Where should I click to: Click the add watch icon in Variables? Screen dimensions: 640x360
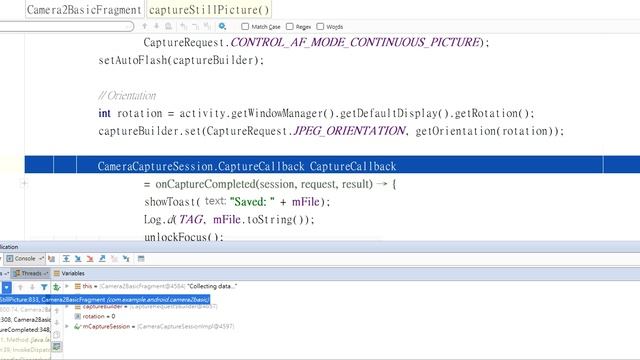57,287
